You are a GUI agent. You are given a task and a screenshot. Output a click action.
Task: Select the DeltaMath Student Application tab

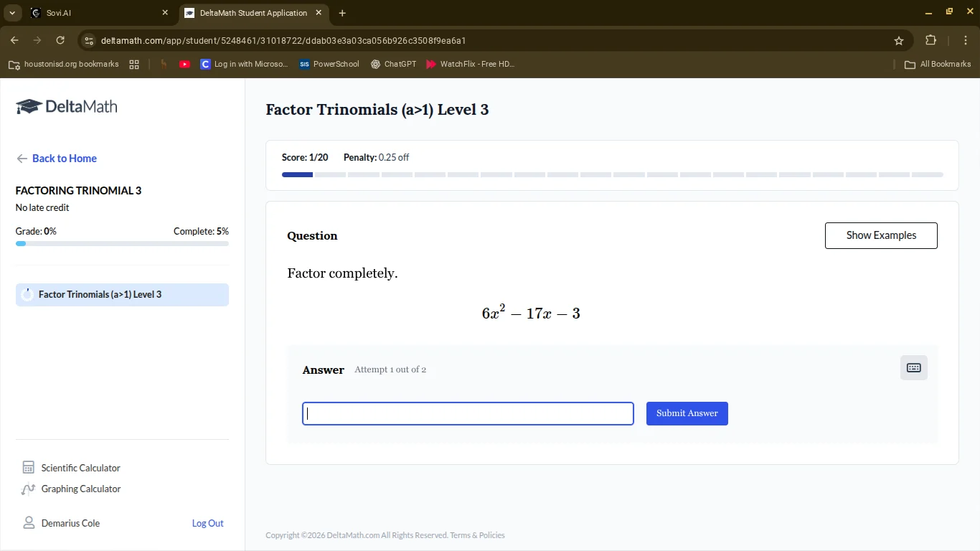point(253,13)
